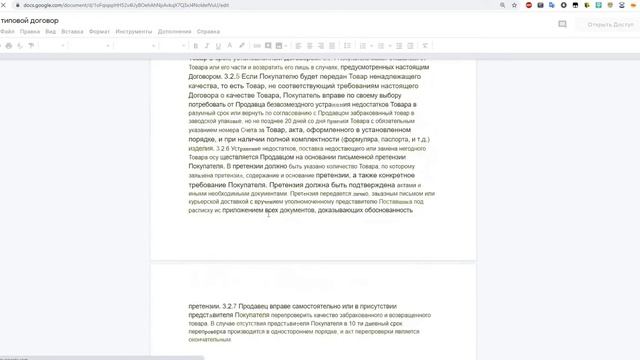Screen dimensions: 640x360
Task: Toggle underline formatting
Action: click(x=218, y=46)
